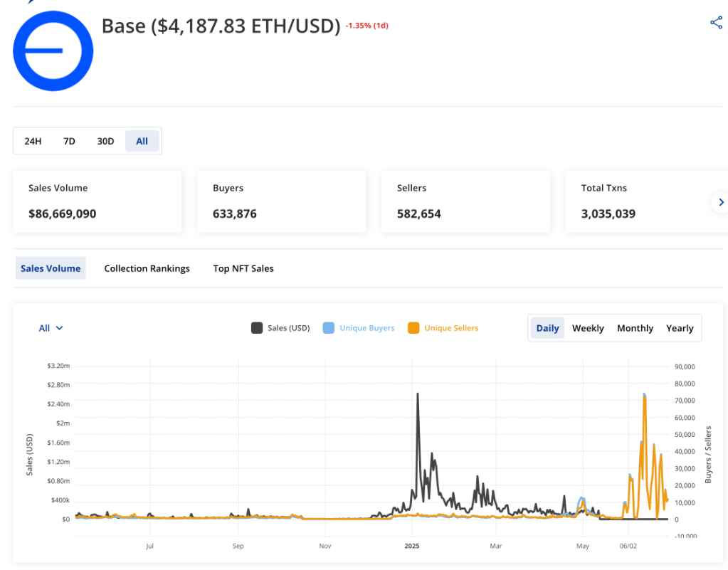The height and width of the screenshot is (570, 728).
Task: Open the All chart range dropdown
Action: pos(51,328)
